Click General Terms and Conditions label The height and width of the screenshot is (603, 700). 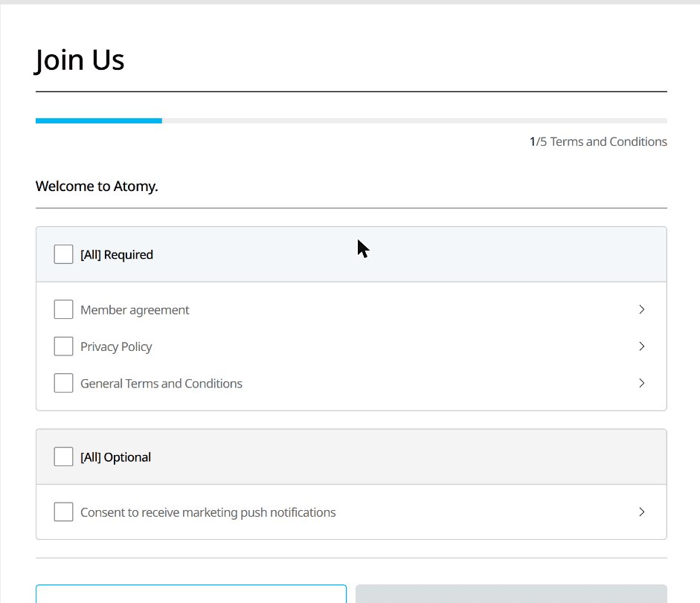click(161, 384)
